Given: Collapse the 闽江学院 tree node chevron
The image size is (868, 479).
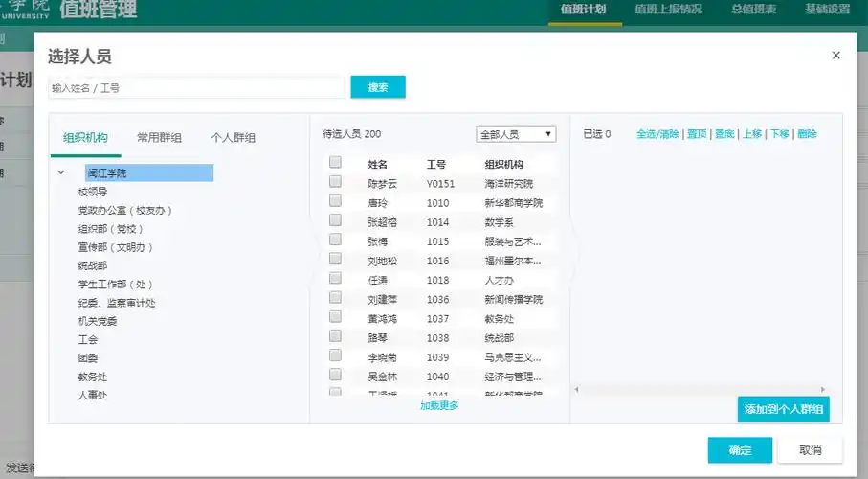Looking at the screenshot, I should [x=61, y=172].
